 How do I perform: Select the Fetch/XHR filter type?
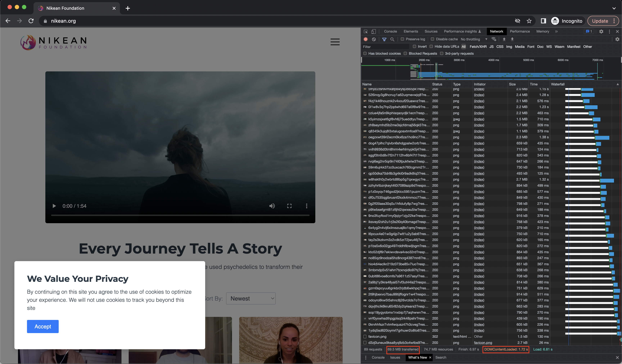(478, 47)
